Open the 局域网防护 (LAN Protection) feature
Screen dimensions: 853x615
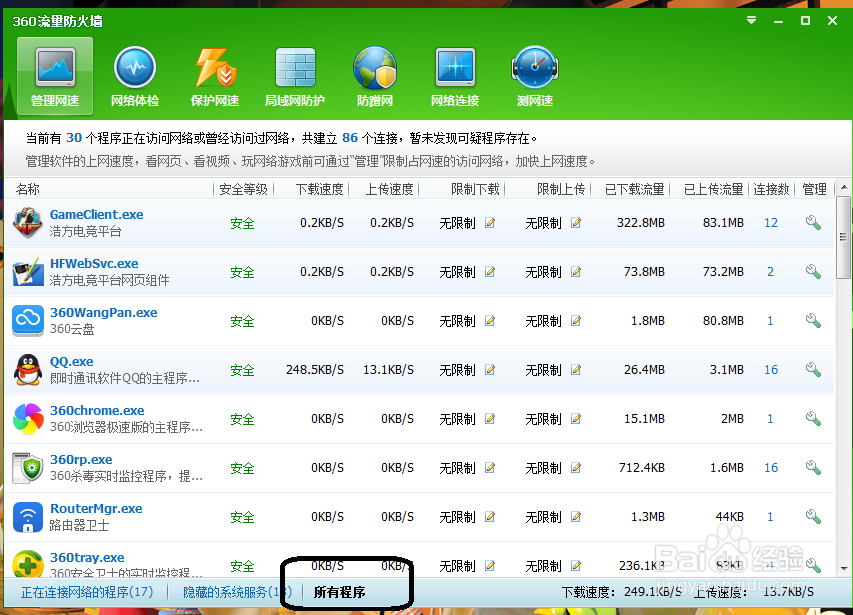[x=295, y=75]
